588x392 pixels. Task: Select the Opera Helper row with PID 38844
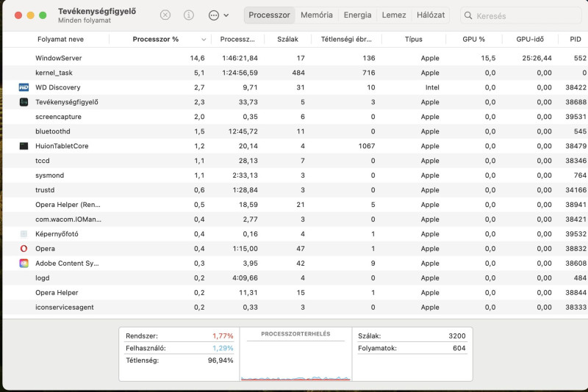pyautogui.click(x=295, y=293)
